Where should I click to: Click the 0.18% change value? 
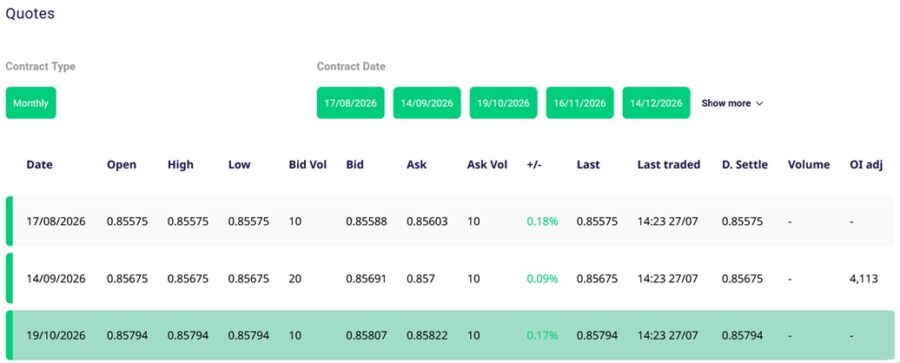click(542, 221)
